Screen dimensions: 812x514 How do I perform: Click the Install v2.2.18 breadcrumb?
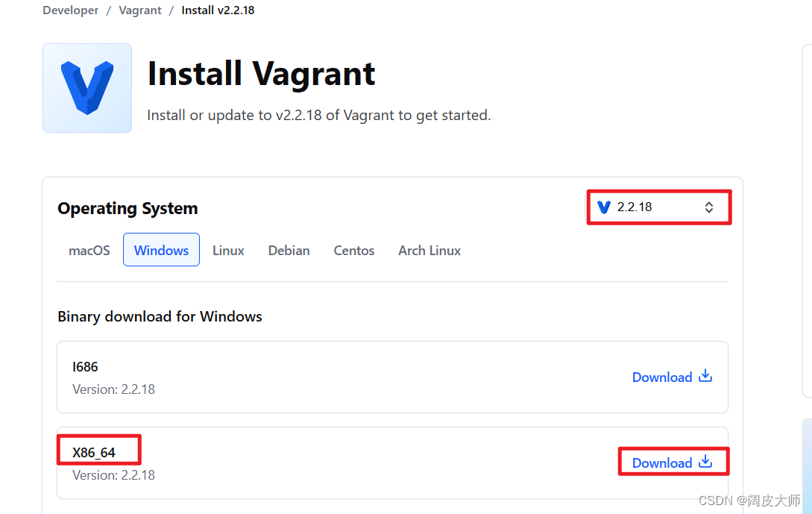[218, 10]
